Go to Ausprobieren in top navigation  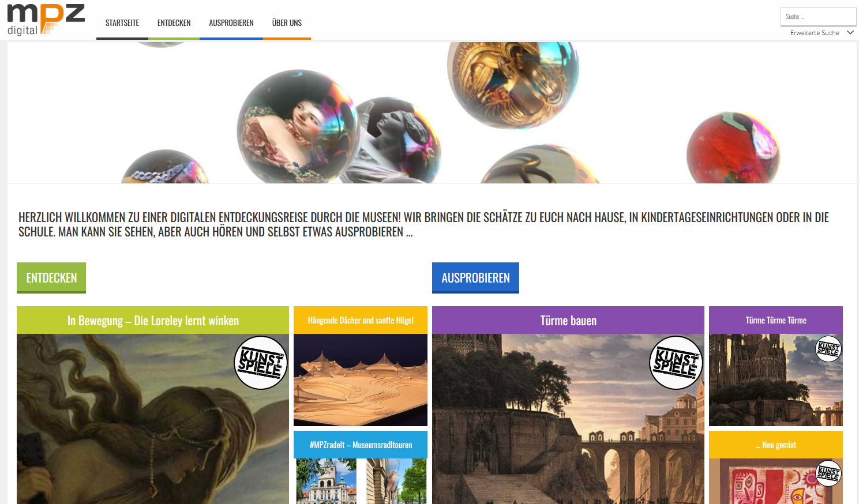click(x=231, y=23)
